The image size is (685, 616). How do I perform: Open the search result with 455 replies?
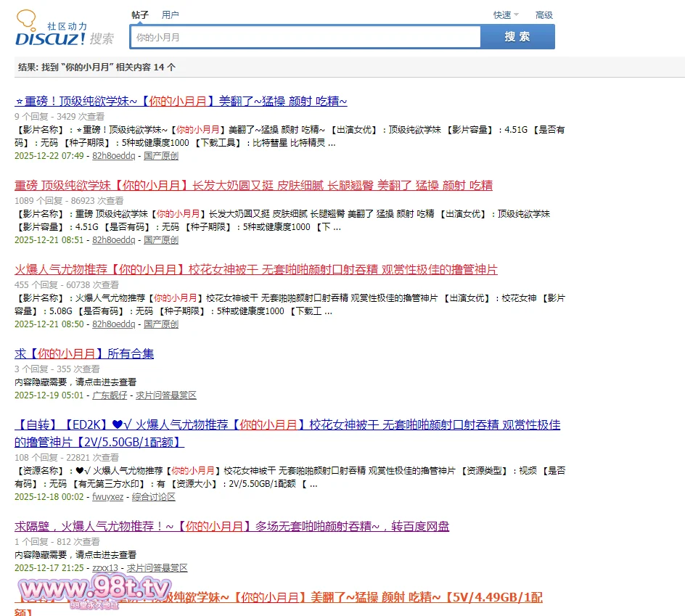(x=256, y=269)
